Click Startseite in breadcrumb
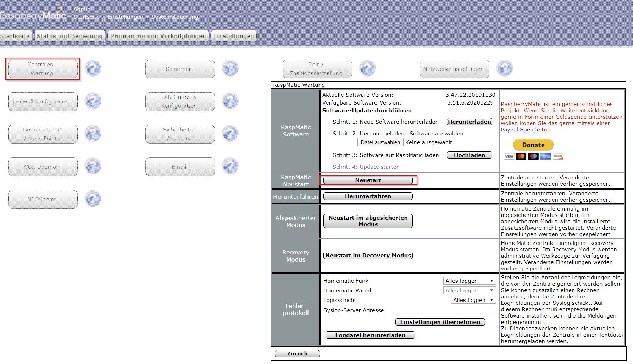Screen dimensions: 633x364 [87, 17]
